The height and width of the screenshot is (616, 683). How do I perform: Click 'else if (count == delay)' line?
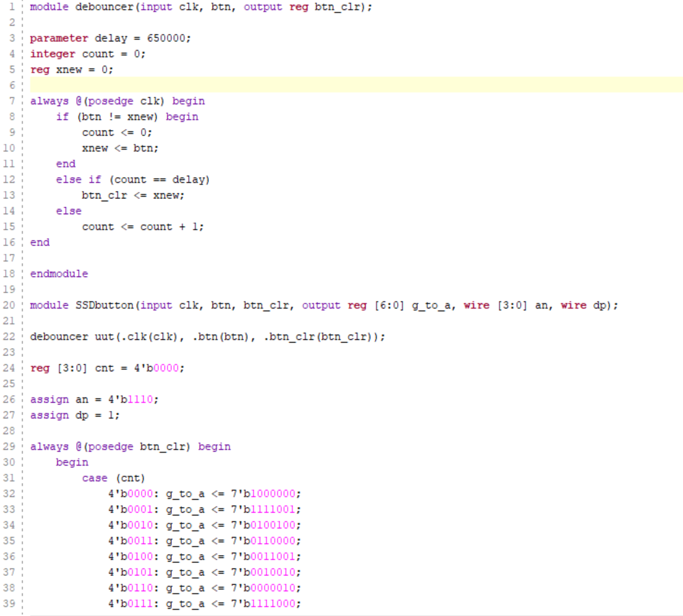[133, 179]
